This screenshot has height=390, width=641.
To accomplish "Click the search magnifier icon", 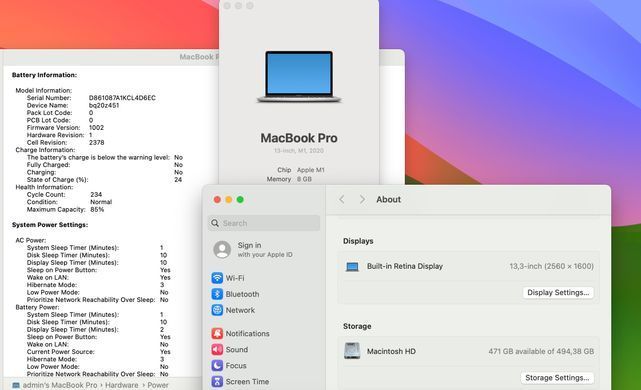I will click(x=215, y=223).
